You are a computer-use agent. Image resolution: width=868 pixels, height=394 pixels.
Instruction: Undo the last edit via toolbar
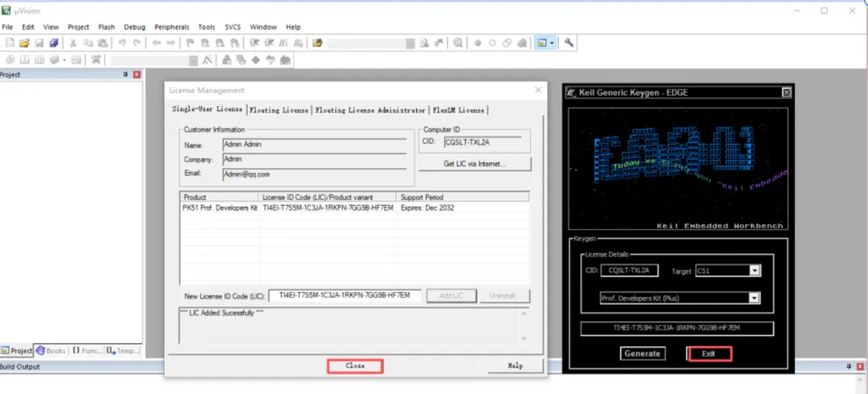(122, 43)
